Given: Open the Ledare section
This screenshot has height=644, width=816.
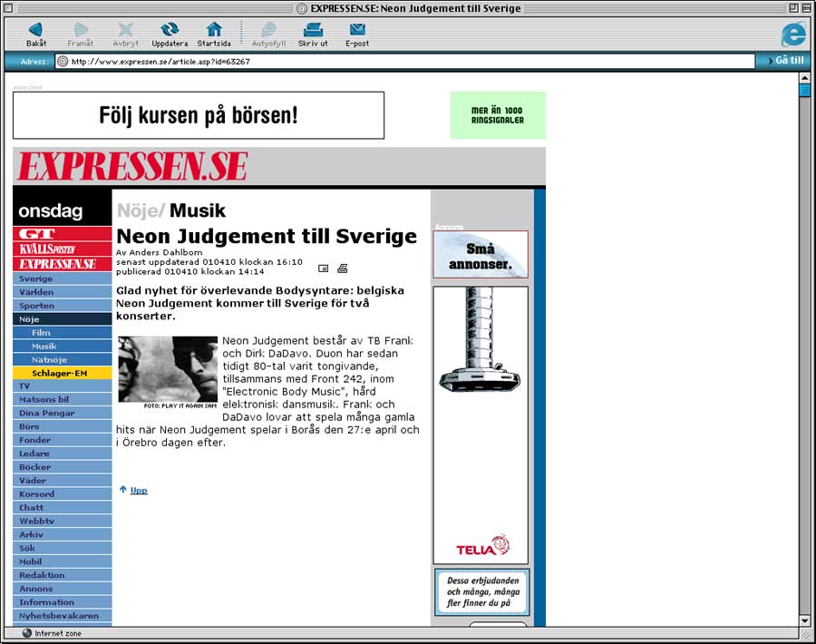Looking at the screenshot, I should (63, 454).
